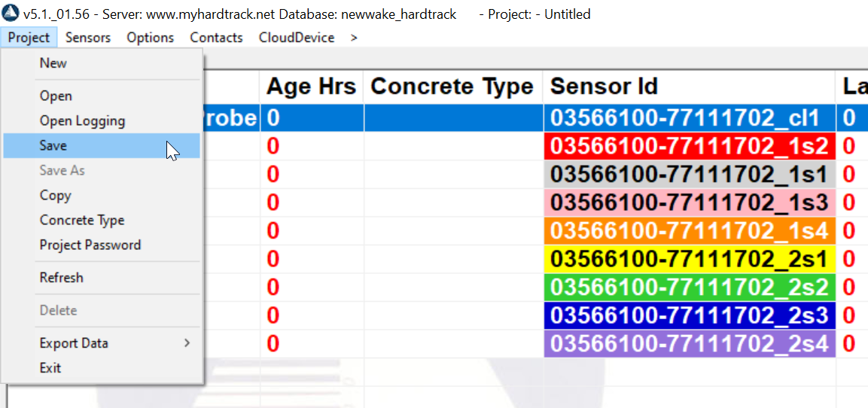Click the Sensor Id column header
The image size is (868, 408).
click(x=689, y=87)
